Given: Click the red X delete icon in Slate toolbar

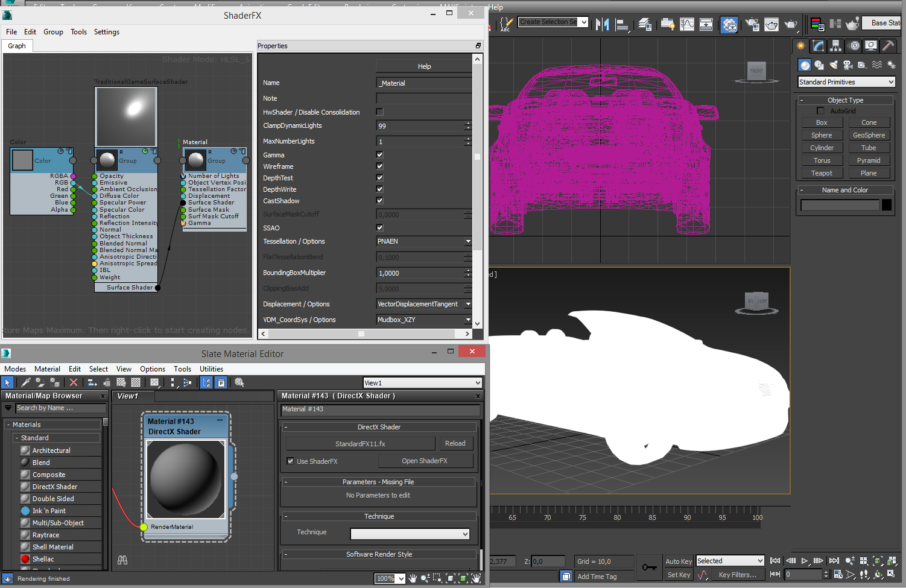Looking at the screenshot, I should coord(74,382).
